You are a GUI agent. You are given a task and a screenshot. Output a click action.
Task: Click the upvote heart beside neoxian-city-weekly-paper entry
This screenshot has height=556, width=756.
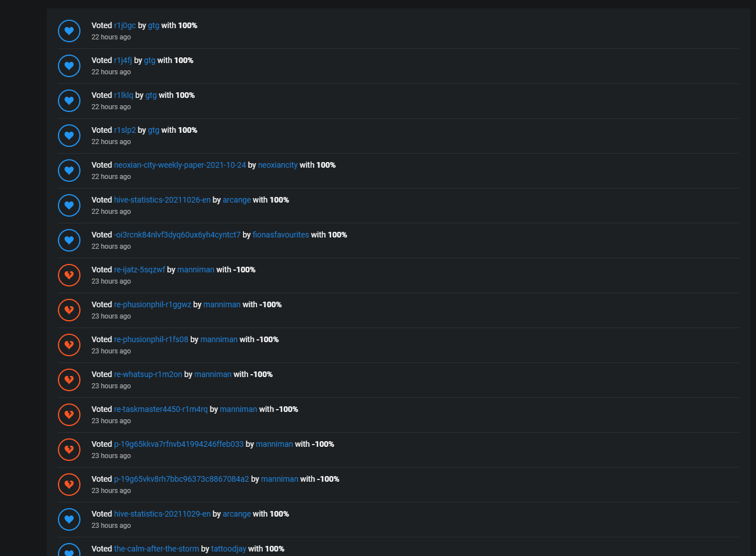pyautogui.click(x=69, y=171)
